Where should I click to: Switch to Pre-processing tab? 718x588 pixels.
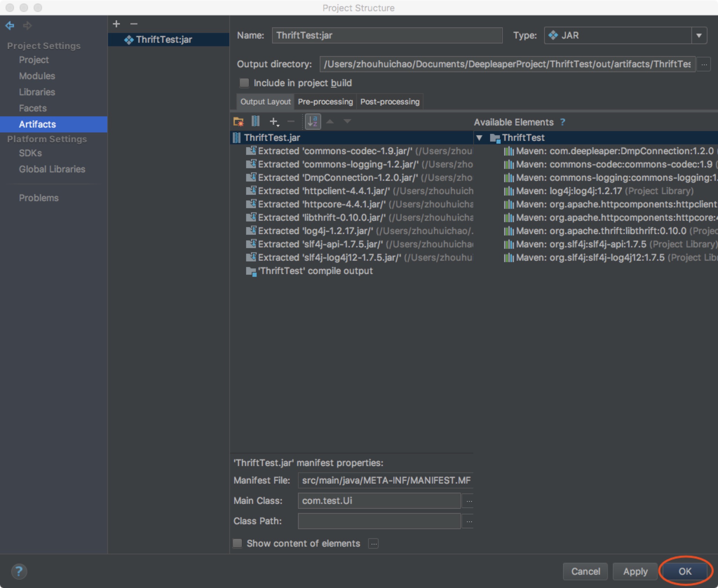pyautogui.click(x=325, y=102)
